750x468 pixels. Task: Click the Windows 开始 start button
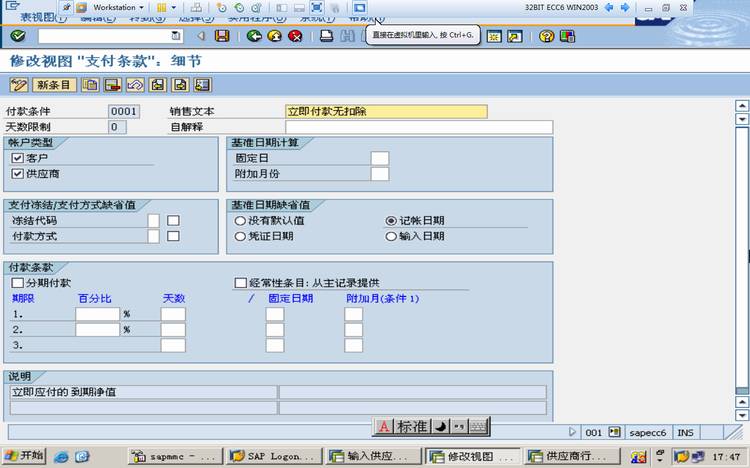(24, 456)
